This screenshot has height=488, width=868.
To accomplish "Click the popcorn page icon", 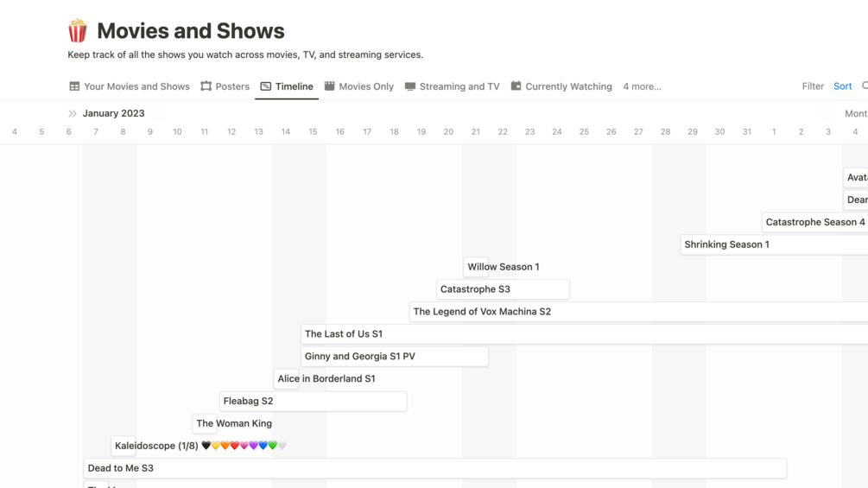I will coord(78,31).
